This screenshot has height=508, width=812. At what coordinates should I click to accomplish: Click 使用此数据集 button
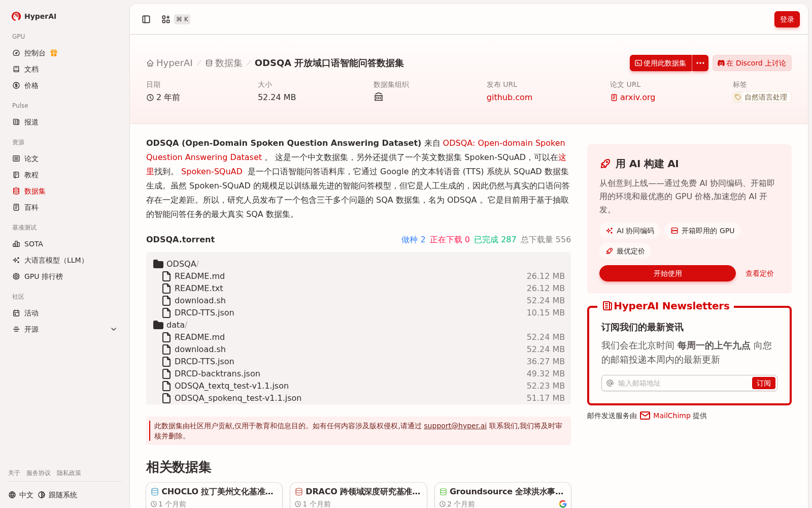tap(661, 63)
